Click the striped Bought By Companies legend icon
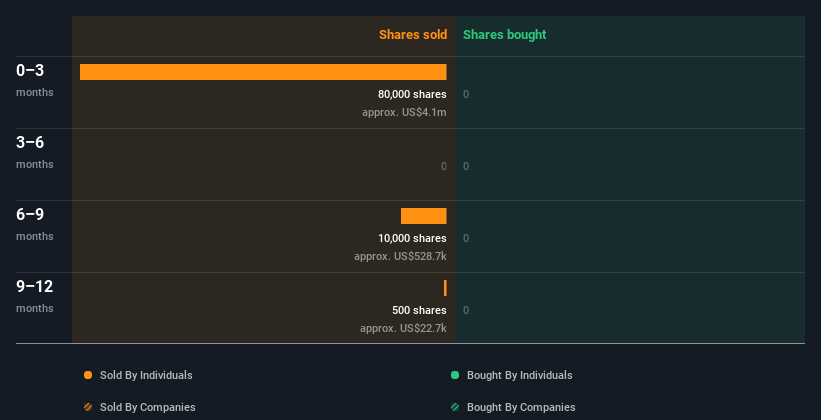The image size is (821, 420). pos(455,407)
